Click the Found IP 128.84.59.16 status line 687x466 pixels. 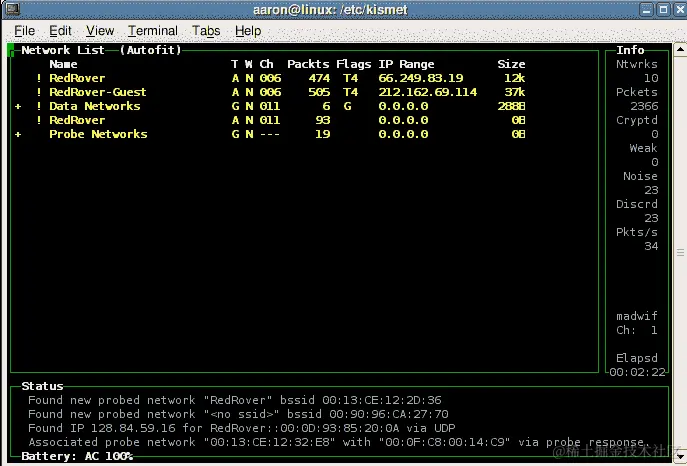242,428
